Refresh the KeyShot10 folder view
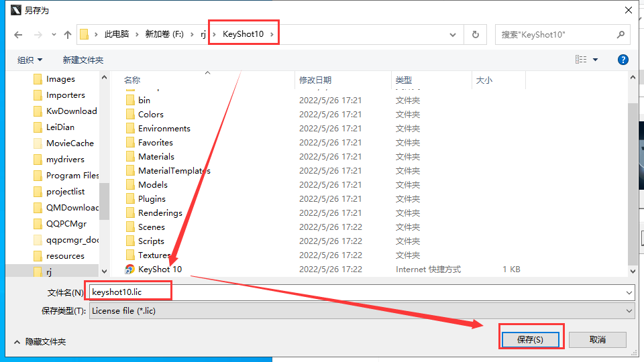 475,34
